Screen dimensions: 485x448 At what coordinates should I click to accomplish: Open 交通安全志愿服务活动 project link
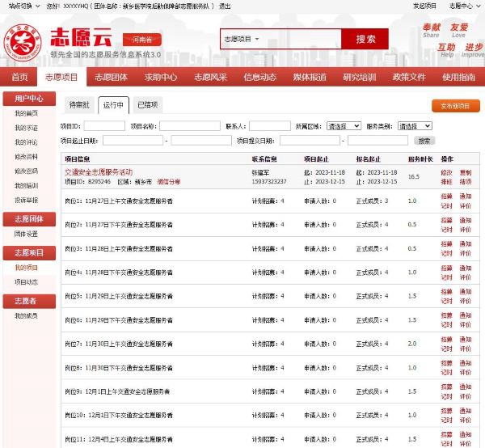point(99,172)
